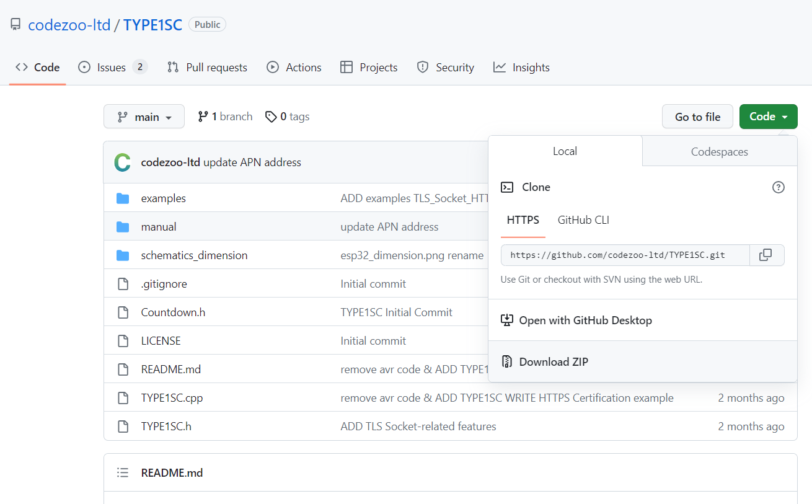Open the manual folder

point(159,227)
